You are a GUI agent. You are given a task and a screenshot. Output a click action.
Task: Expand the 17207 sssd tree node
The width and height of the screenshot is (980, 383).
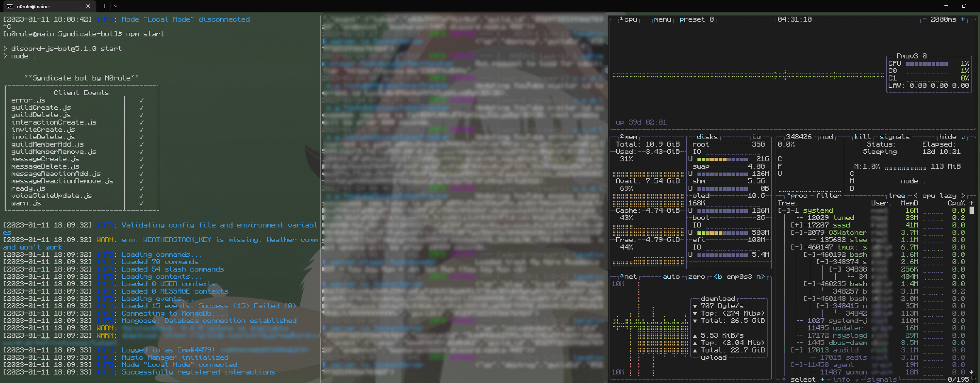coord(797,225)
